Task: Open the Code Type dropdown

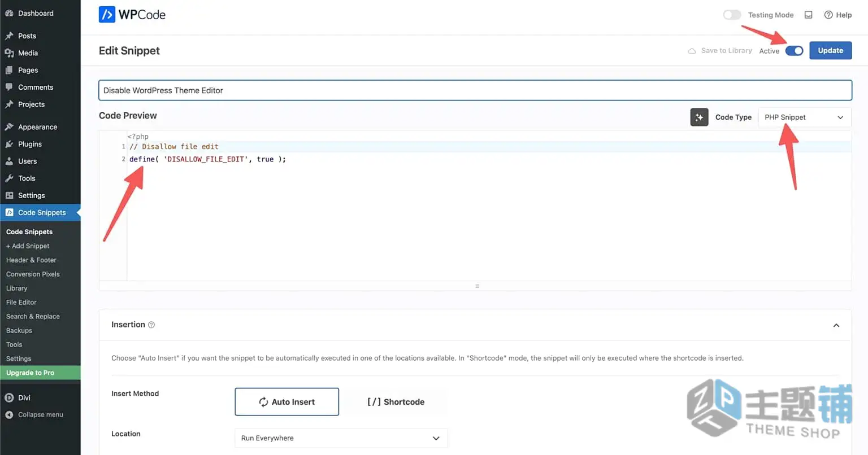Action: [x=804, y=117]
